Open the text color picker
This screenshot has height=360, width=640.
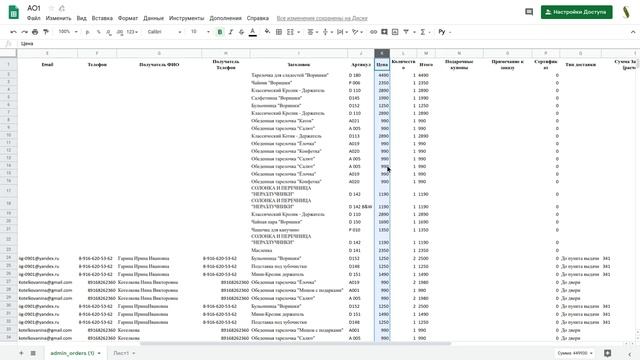[x=253, y=32]
